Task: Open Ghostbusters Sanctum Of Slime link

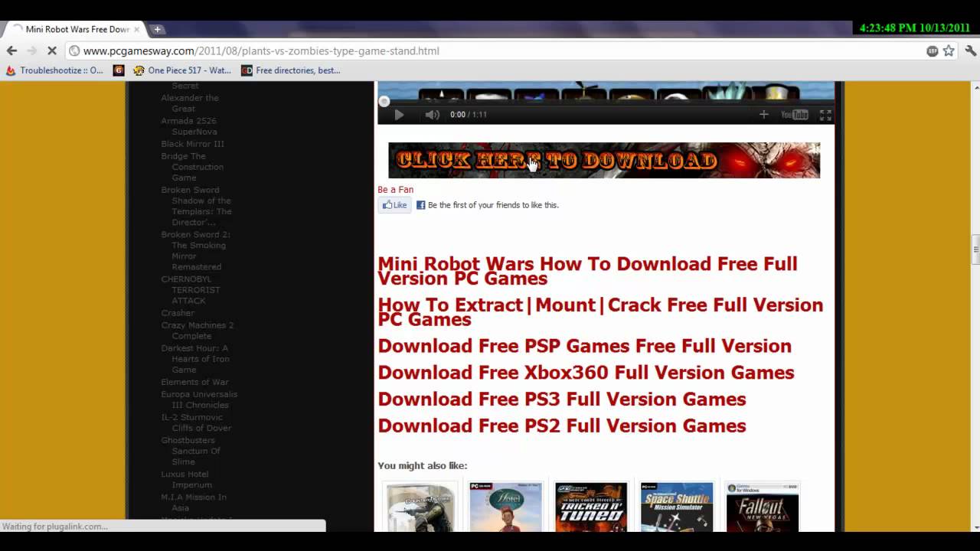Action: tap(191, 451)
